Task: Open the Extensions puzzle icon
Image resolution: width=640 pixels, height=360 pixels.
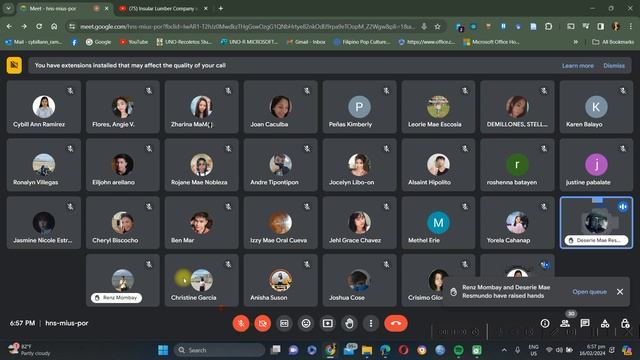Action: click(549, 27)
